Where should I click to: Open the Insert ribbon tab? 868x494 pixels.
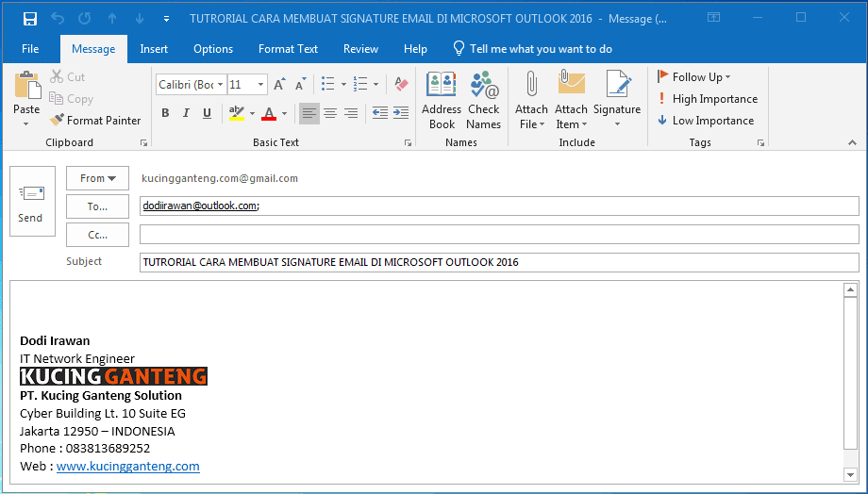pos(154,49)
